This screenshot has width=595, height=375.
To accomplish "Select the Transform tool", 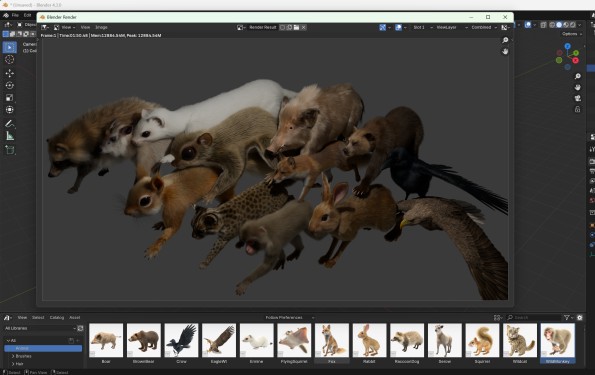I will [9, 110].
